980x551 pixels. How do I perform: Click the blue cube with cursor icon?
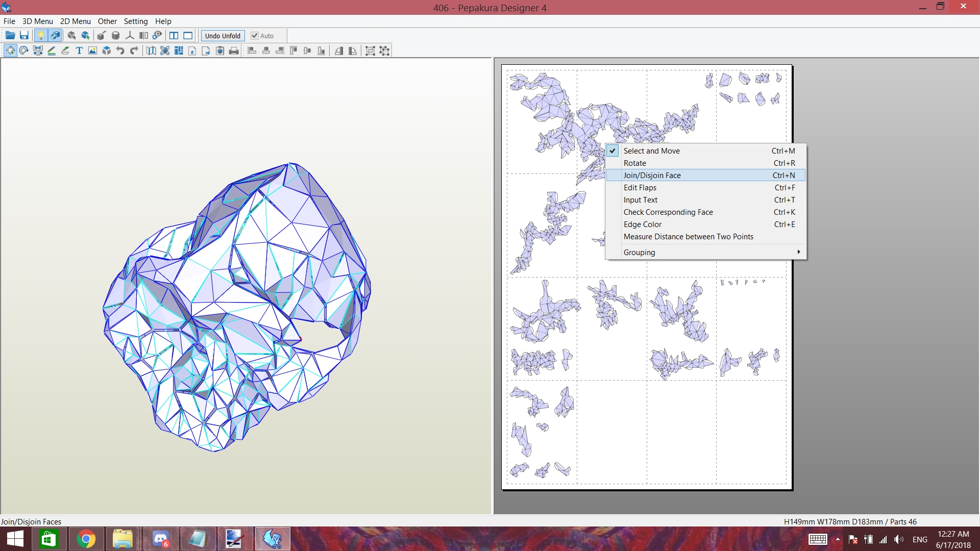(86, 36)
